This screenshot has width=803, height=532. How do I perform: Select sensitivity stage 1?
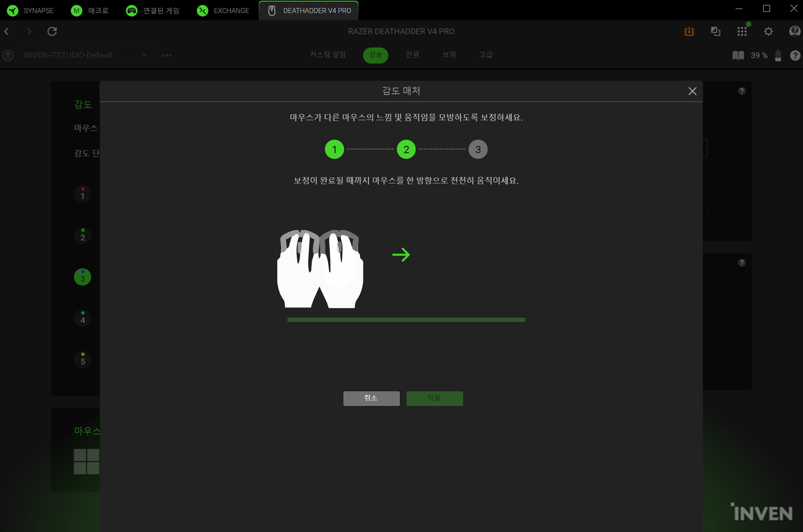82,195
